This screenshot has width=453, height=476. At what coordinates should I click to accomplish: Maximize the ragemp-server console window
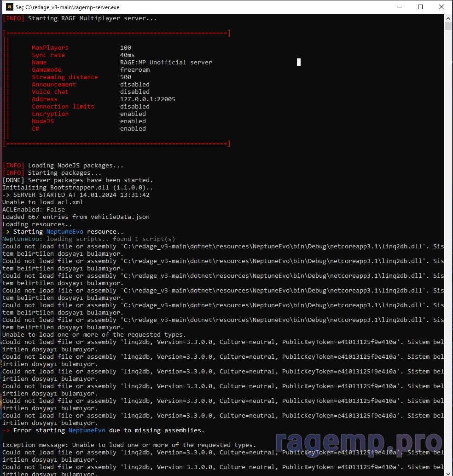click(420, 7)
